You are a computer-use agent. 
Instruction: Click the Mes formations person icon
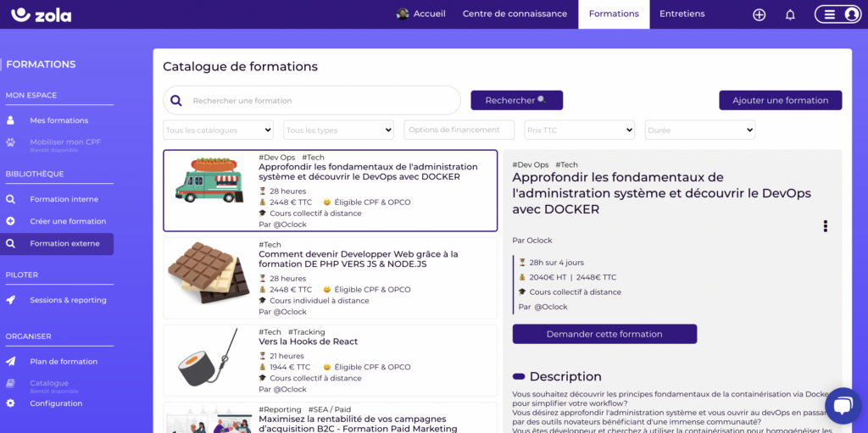tap(10, 120)
